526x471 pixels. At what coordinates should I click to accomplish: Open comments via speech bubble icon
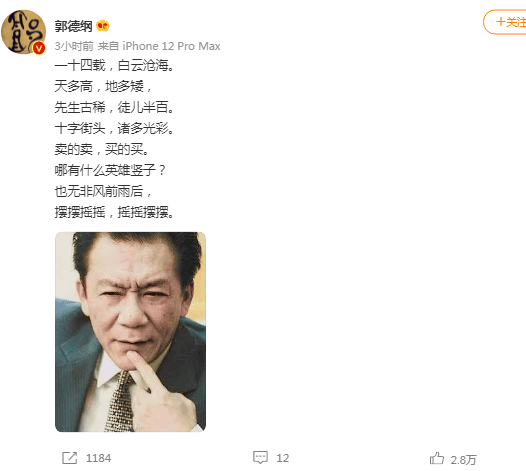(260, 458)
